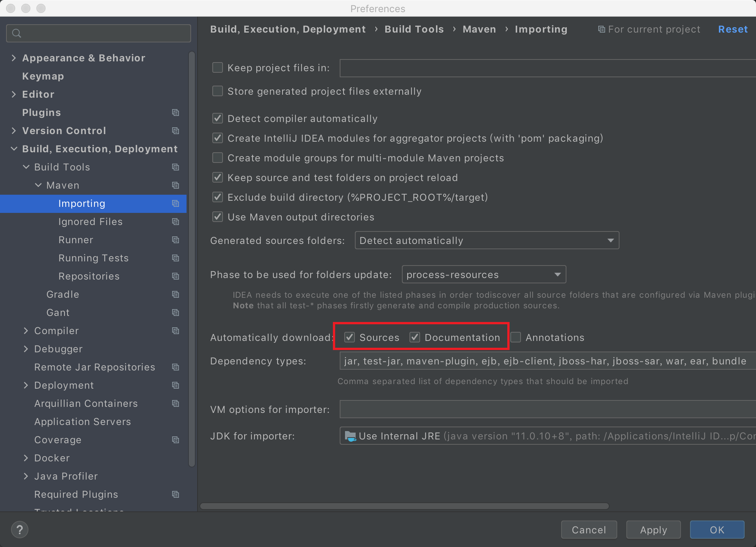This screenshot has height=547, width=756.
Task: Toggle Create IntelliJ IDEA modules for aggregator projects
Action: click(218, 138)
